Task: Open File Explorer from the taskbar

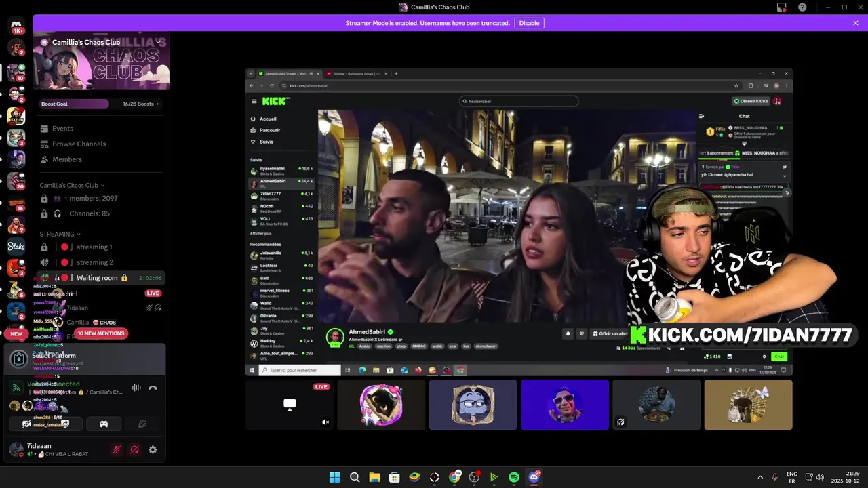Action: (374, 477)
